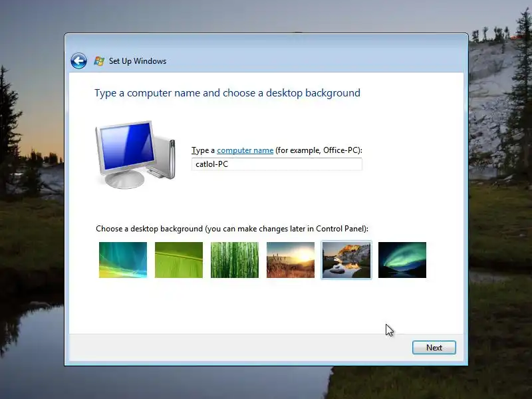Click the Next button
532x399 pixels.
pyautogui.click(x=434, y=347)
